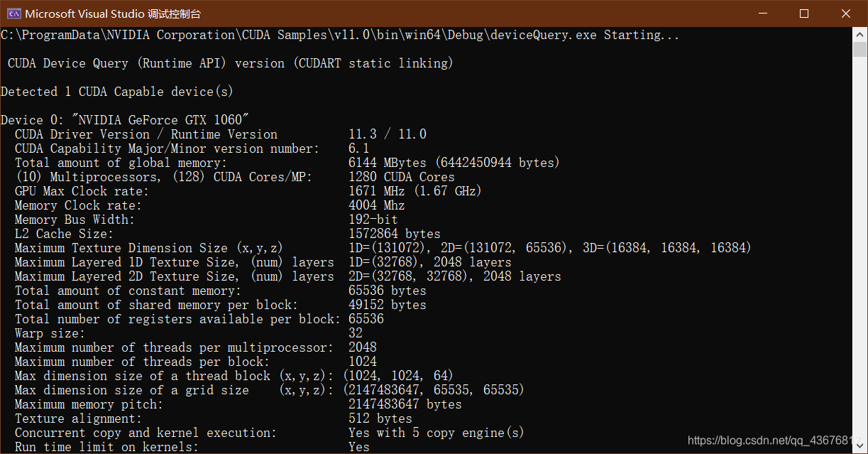Click the '2048' threads per multiprocessor value
The width and height of the screenshot is (868, 454).
click(x=363, y=347)
